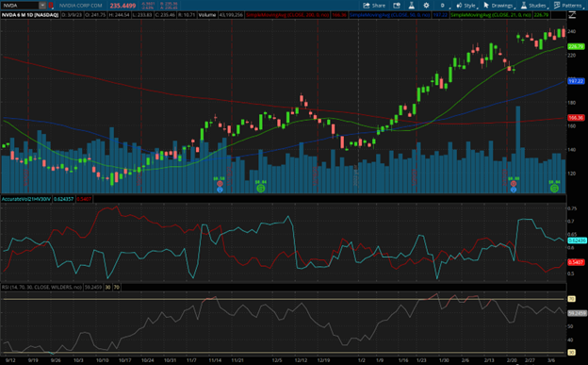Screen dimensions: 588x365
Task: Click the 59.2459 value in RSI header
Action: pos(93,288)
